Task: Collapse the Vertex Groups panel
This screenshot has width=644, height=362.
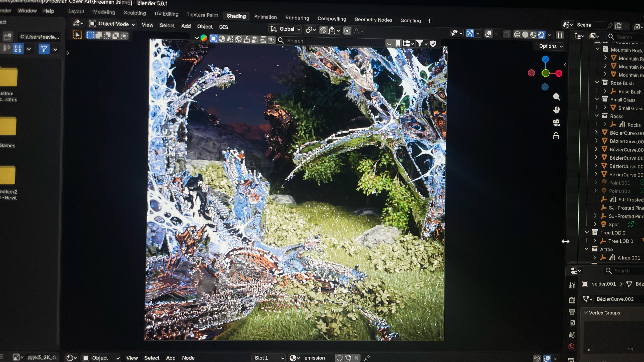Action: pyautogui.click(x=586, y=313)
